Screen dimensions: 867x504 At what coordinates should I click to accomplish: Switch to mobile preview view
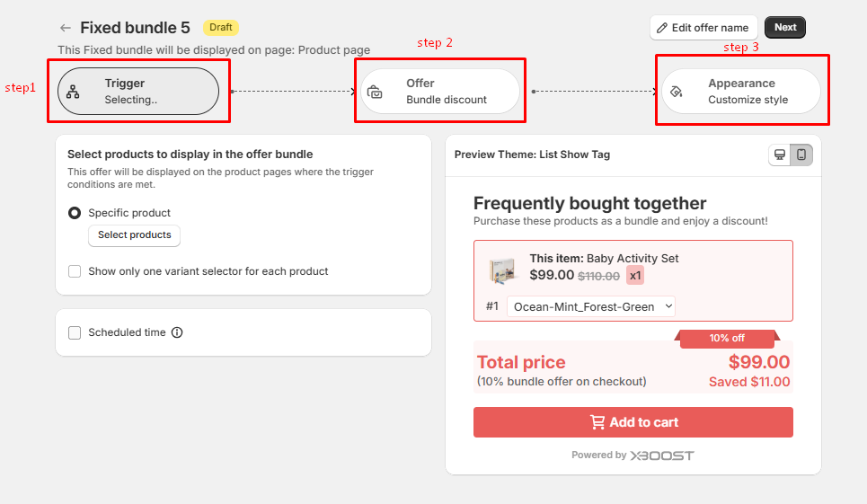click(801, 155)
